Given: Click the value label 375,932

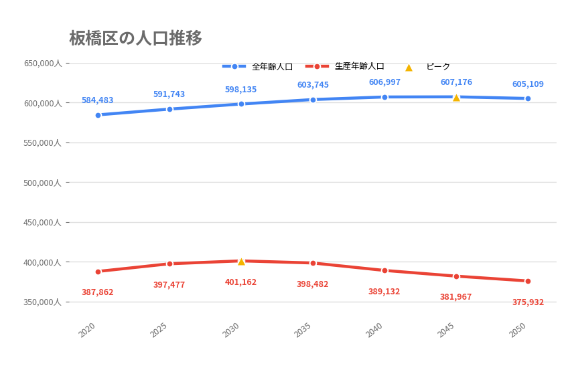Looking at the screenshot, I should 528,302.
